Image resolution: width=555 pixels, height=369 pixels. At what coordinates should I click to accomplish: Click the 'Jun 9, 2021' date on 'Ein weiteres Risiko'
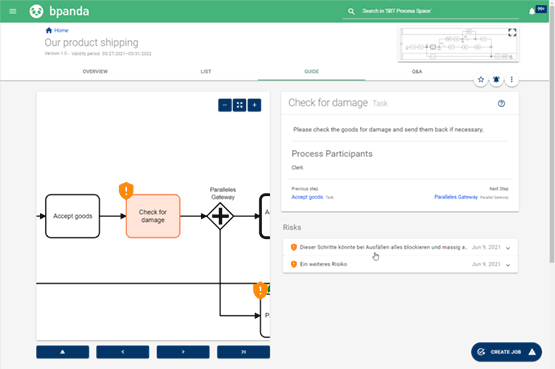[486, 264]
